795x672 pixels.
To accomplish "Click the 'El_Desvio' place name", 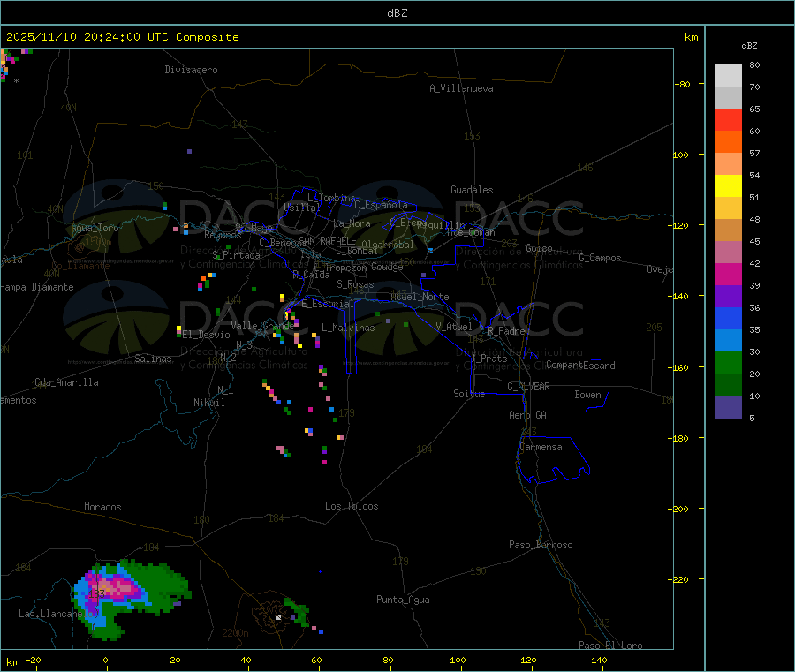I will click(x=207, y=335).
